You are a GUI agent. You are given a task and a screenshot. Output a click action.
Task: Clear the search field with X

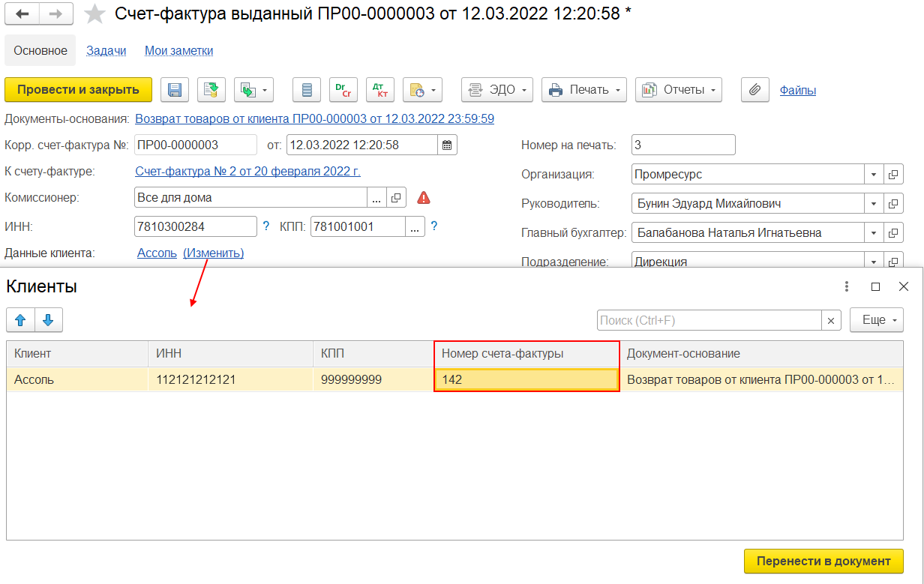[831, 320]
